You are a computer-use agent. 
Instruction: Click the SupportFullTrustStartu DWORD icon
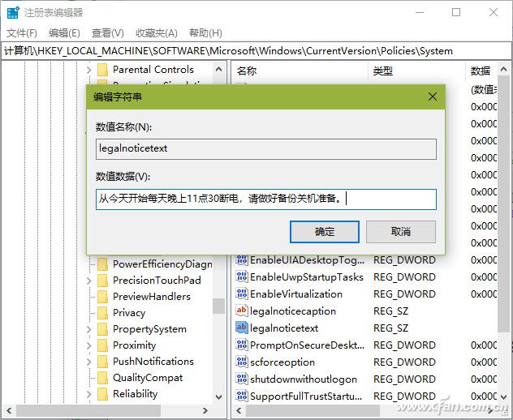pyautogui.click(x=242, y=396)
